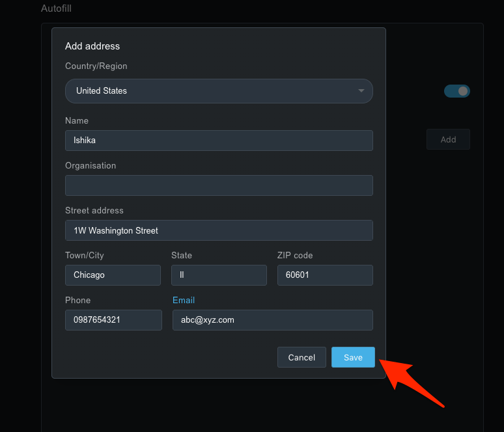Image resolution: width=504 pixels, height=432 pixels.
Task: Edit the State field
Action: click(x=218, y=275)
